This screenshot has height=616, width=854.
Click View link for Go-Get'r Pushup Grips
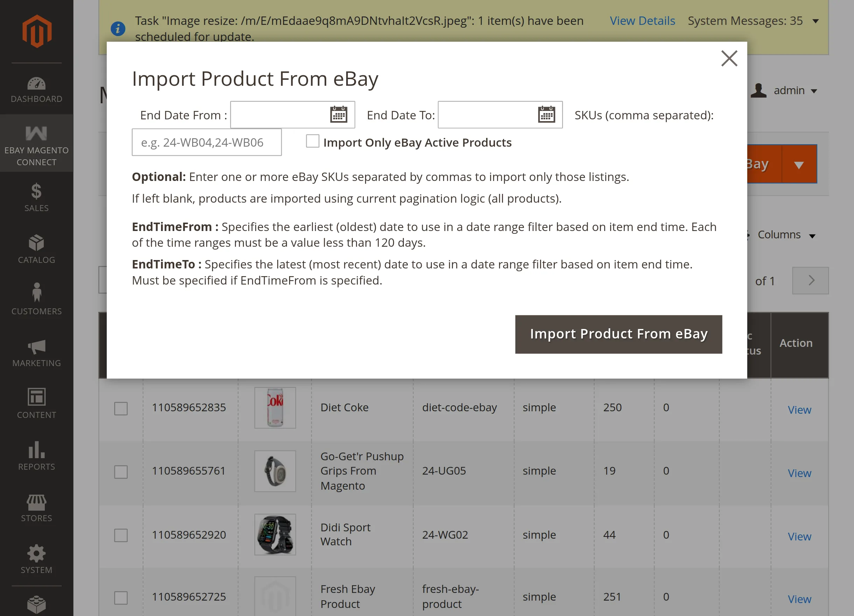tap(799, 473)
